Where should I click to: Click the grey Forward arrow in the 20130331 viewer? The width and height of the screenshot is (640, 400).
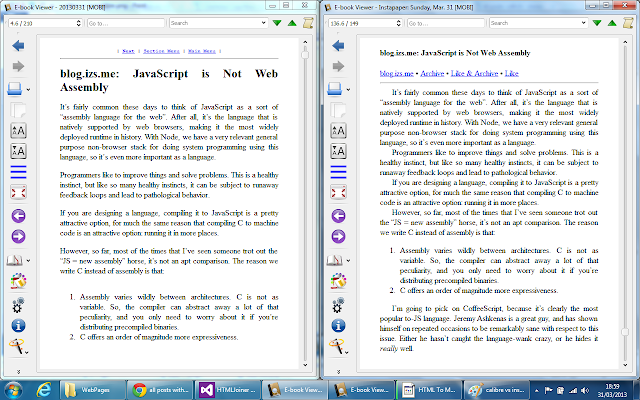coord(18,66)
